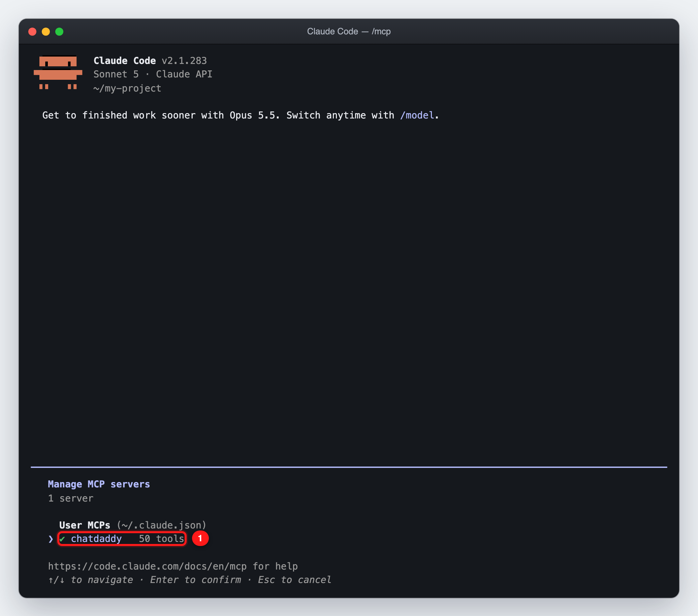Open the code.claude.com docs MCP help link
The width and height of the screenshot is (698, 616).
pos(147,566)
